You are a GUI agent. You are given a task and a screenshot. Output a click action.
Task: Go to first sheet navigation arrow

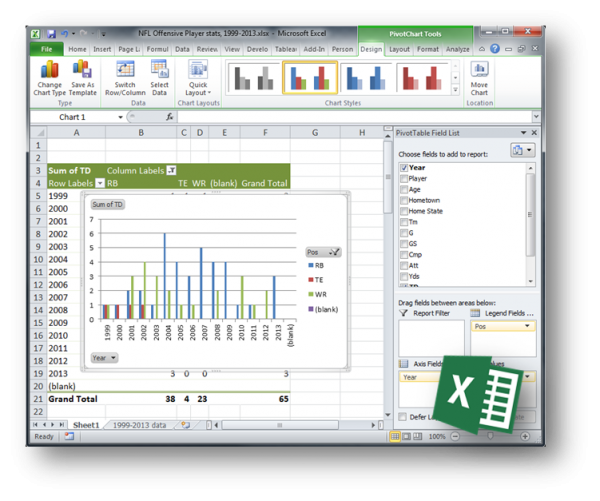point(35,425)
